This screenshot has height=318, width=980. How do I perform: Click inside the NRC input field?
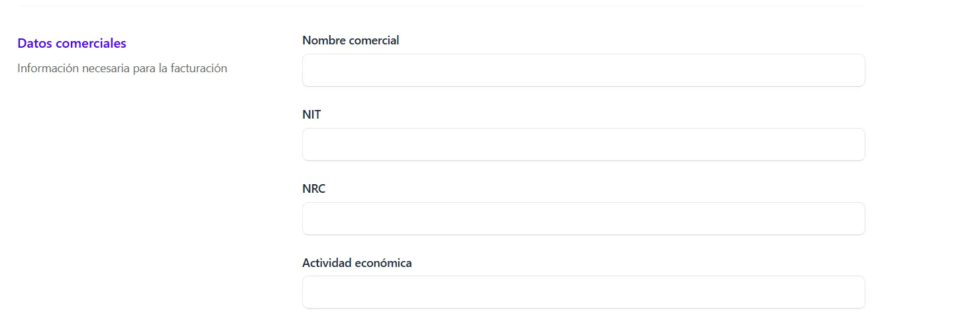coord(583,219)
